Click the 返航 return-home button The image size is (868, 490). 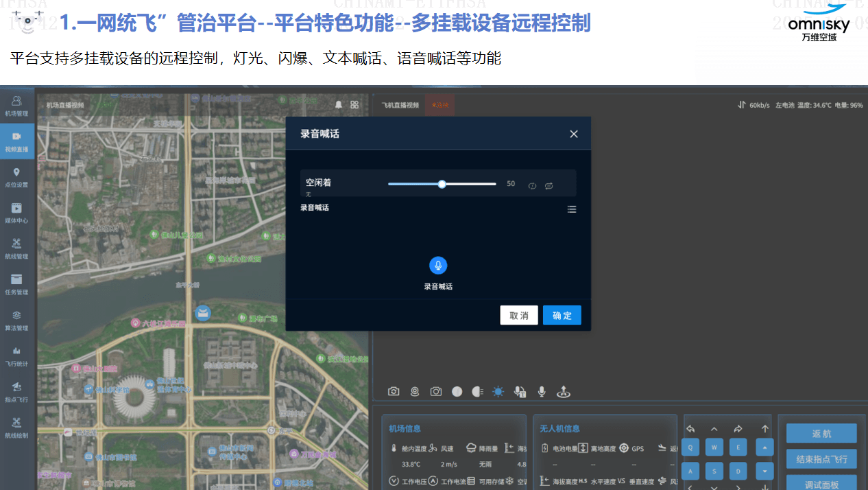(x=821, y=434)
